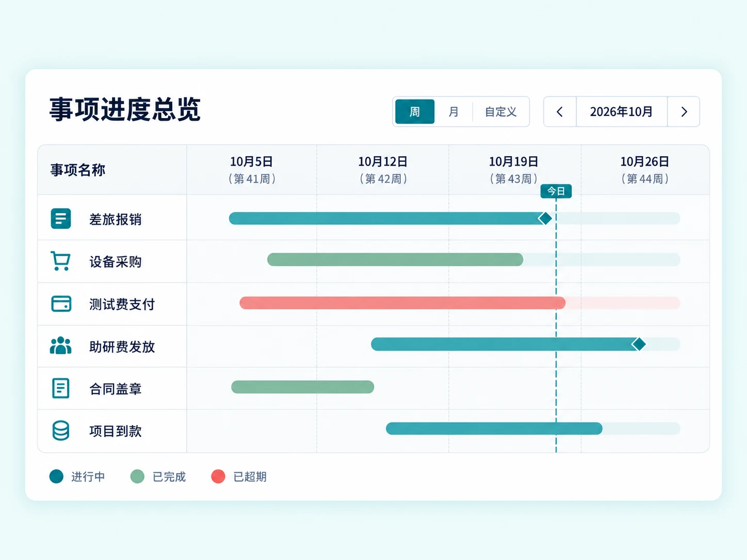Viewport: 747px width, 560px height.
Task: Select the 设备采购 row label
Action: 116,262
